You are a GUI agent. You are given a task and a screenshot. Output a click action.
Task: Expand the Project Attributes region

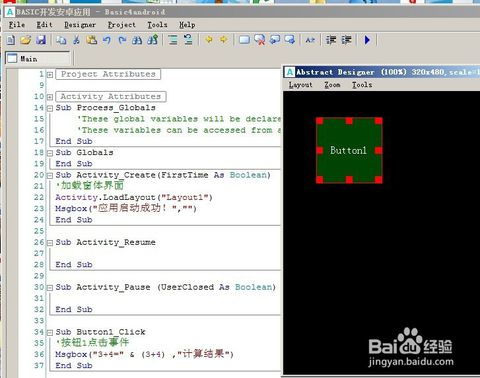(x=50, y=75)
